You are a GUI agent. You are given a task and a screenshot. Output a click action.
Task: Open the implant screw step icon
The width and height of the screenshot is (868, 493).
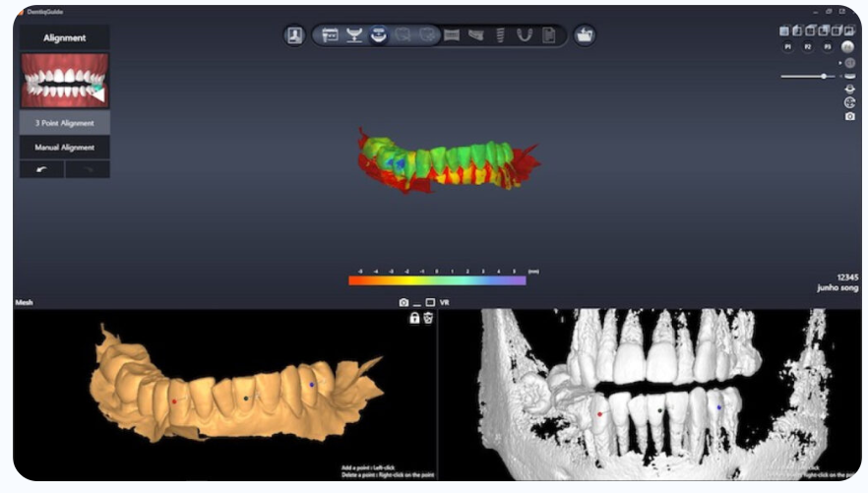tap(501, 35)
